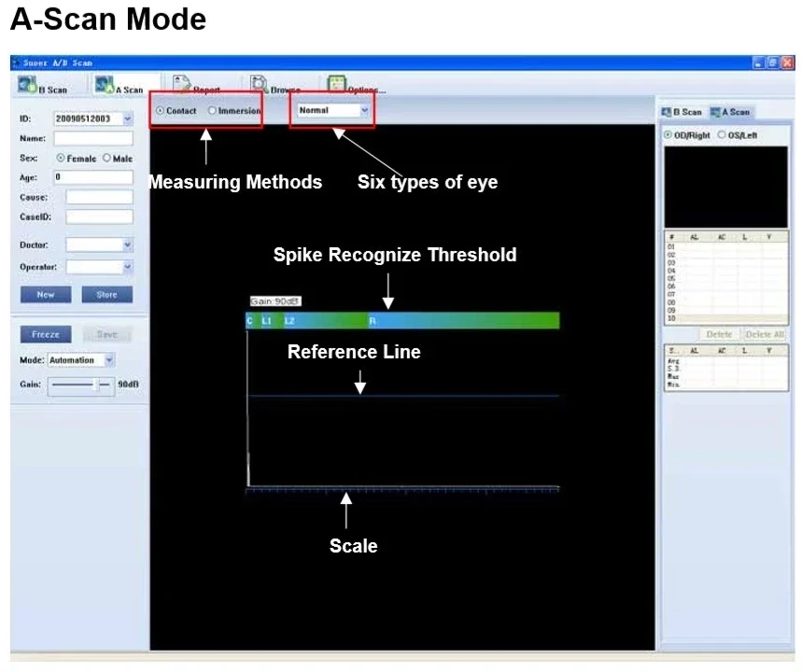Image resolution: width=803 pixels, height=672 pixels.
Task: Choose Male sex option
Action: (x=106, y=158)
